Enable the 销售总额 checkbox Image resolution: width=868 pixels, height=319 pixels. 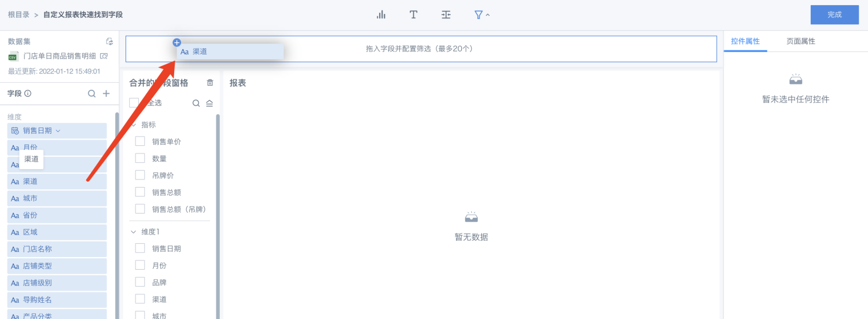(140, 192)
